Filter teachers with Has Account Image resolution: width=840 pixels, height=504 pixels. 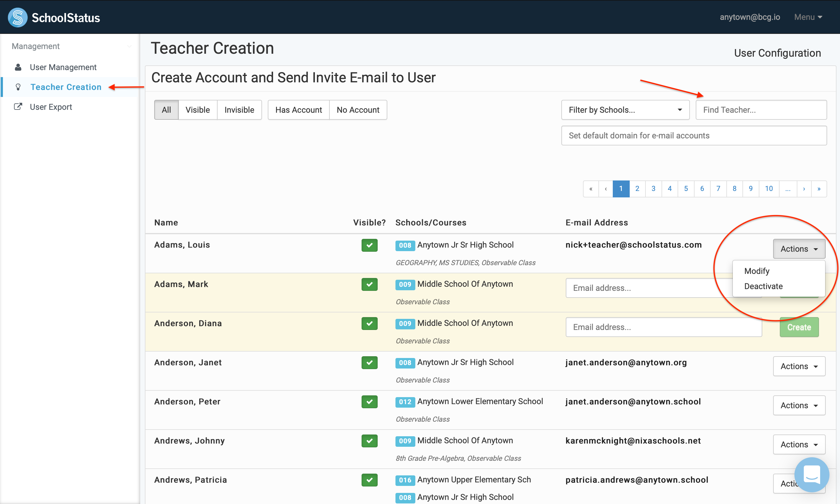pyautogui.click(x=298, y=110)
